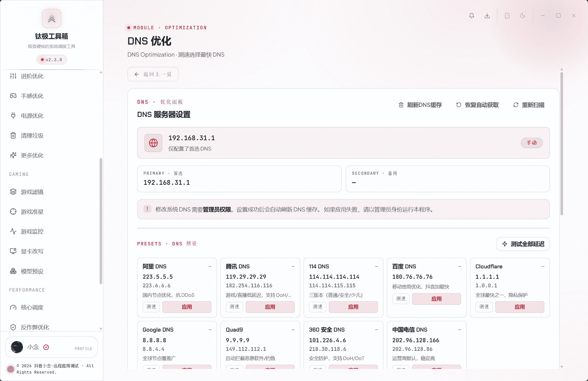Apply 百度 DNS preset

coord(436,299)
